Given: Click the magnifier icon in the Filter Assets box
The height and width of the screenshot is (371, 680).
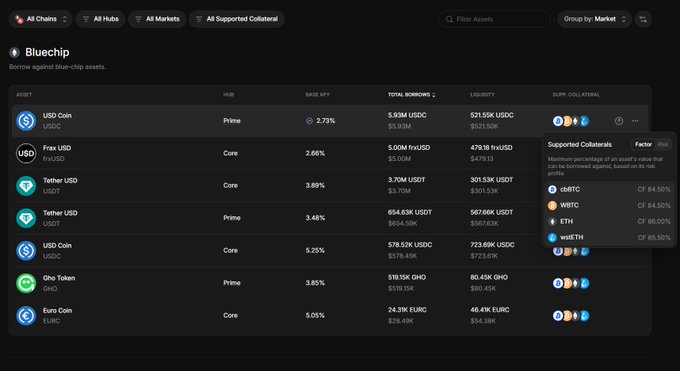Looking at the screenshot, I should pyautogui.click(x=449, y=19).
